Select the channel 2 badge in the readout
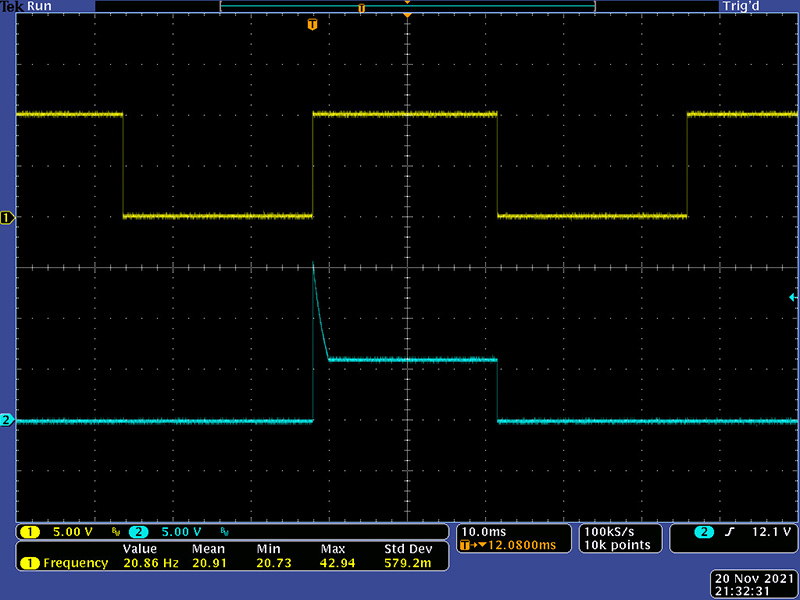The width and height of the screenshot is (800, 600). click(137, 531)
